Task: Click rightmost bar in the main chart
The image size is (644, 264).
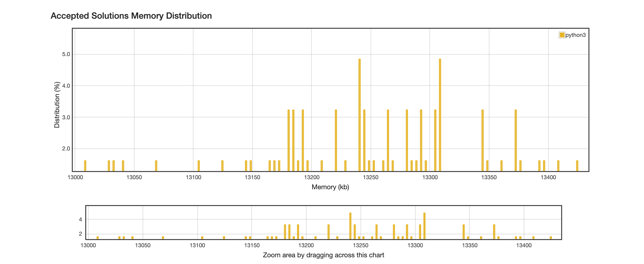Action: pyautogui.click(x=577, y=166)
